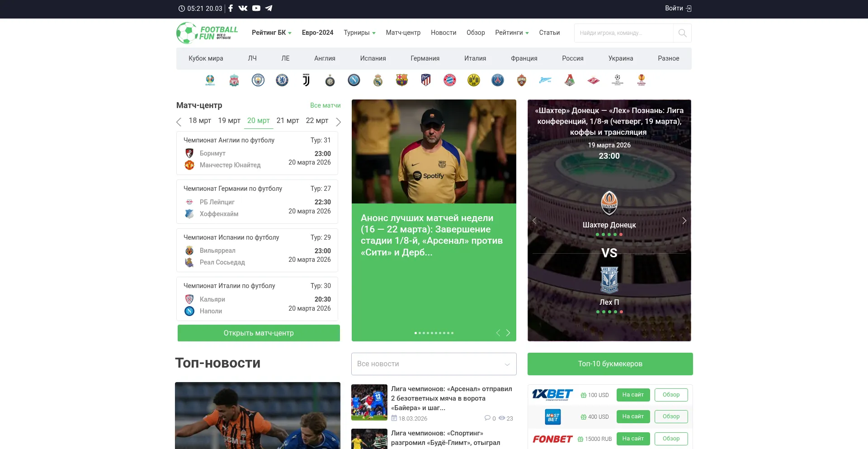Select the 18 мрт date tab
The width and height of the screenshot is (868, 449).
tap(200, 121)
